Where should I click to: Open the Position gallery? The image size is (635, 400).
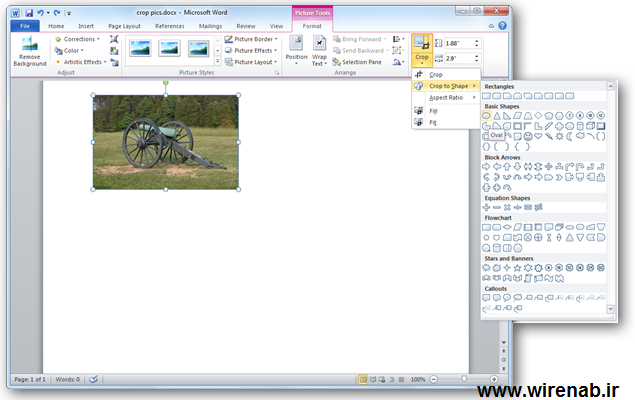coord(296,50)
